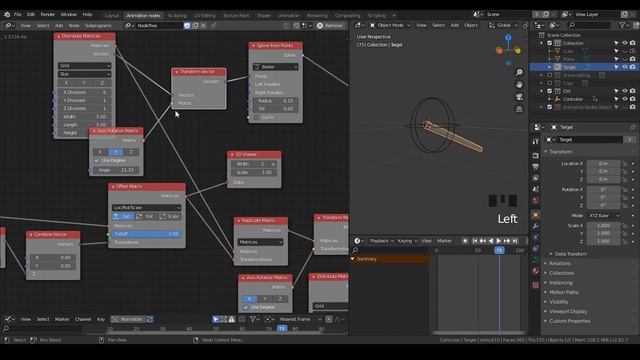The height and width of the screenshot is (360, 640).
Task: Open the Subprograms menu in node editor
Action: pyautogui.click(x=98, y=25)
